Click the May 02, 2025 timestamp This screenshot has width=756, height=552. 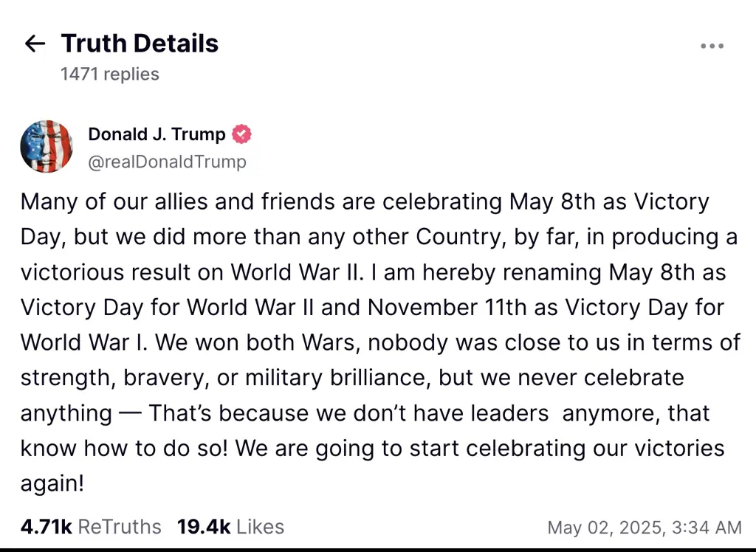(x=644, y=527)
